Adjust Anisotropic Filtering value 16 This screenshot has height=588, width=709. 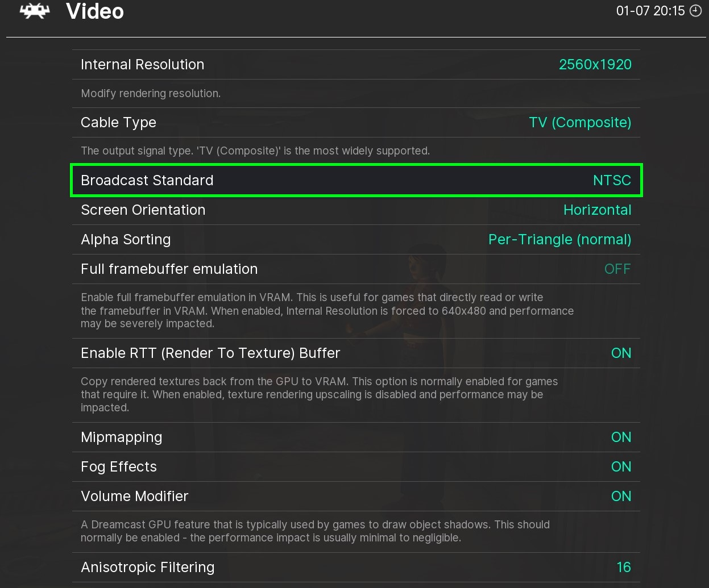(624, 567)
